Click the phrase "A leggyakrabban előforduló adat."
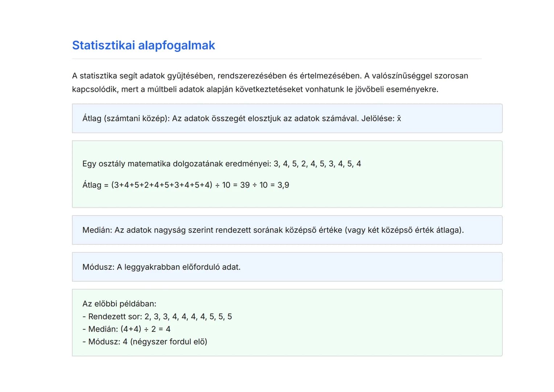Screen dimensions: 554x392 [x=178, y=267]
